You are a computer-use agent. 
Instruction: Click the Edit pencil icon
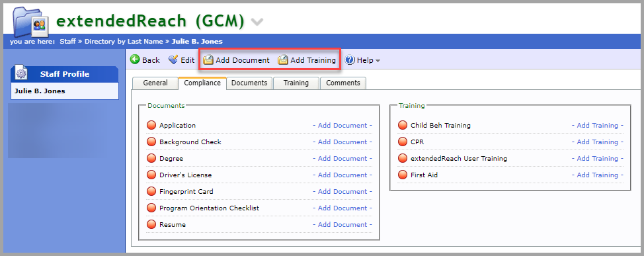coord(173,60)
